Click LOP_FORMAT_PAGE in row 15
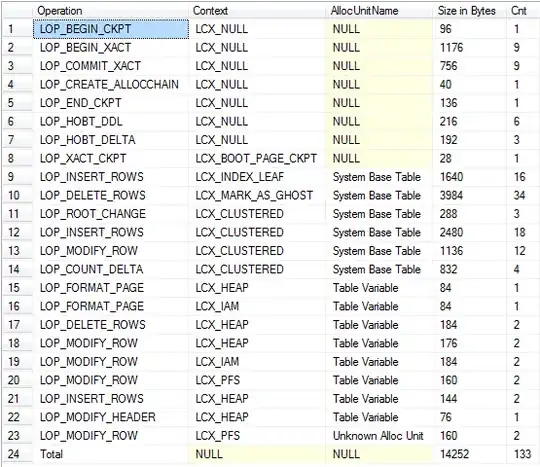This screenshot has width=540, height=467. coord(111,288)
